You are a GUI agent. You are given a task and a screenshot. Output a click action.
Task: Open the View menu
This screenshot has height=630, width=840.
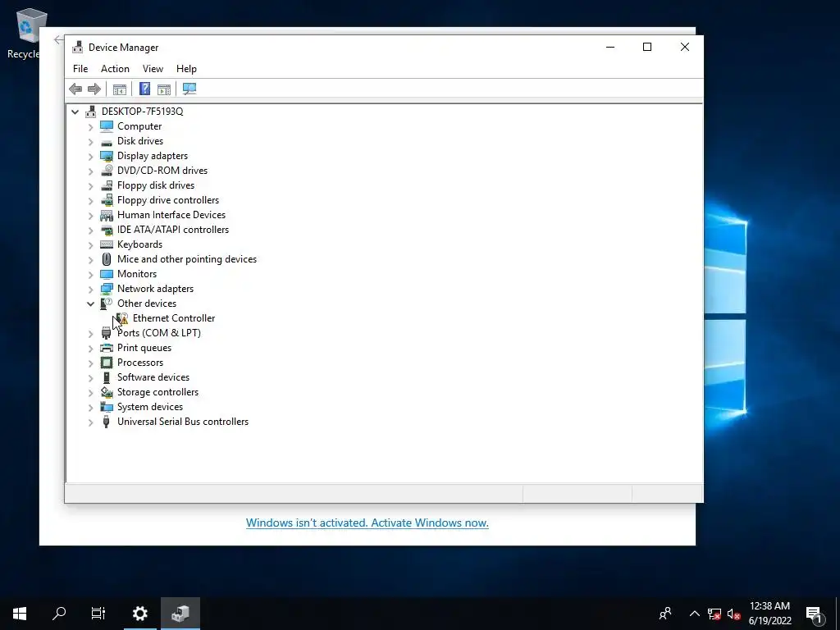point(153,69)
